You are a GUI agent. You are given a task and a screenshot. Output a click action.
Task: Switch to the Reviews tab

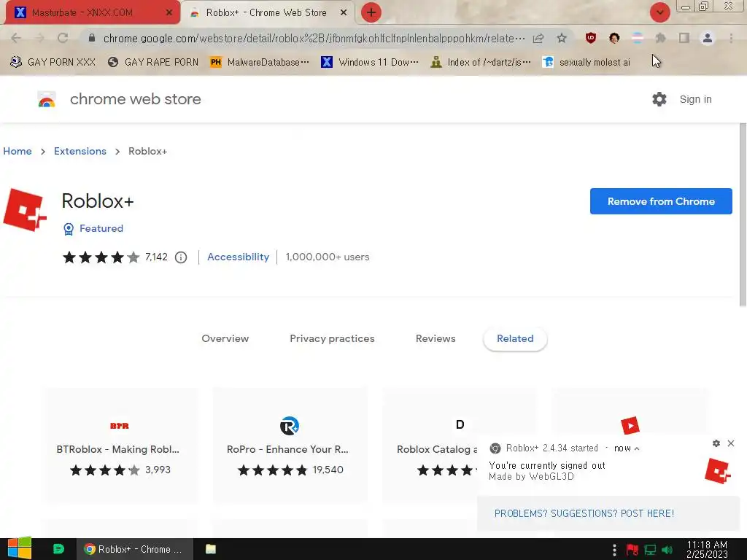click(436, 338)
